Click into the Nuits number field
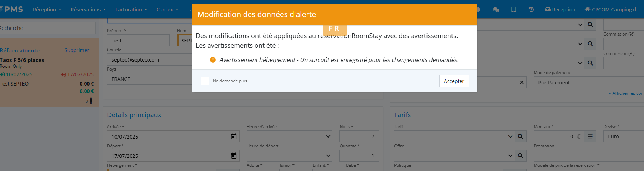 pos(359,136)
